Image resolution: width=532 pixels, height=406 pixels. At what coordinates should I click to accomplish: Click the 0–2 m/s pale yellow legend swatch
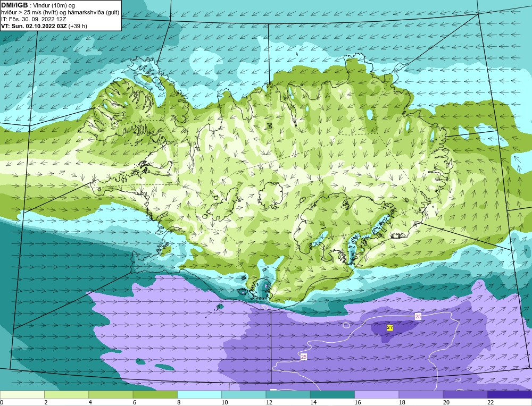tap(22, 395)
